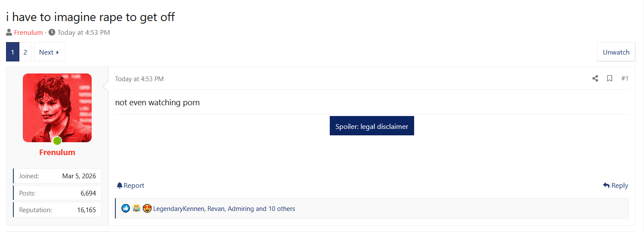Click the user icon beside thread author

coord(9,32)
